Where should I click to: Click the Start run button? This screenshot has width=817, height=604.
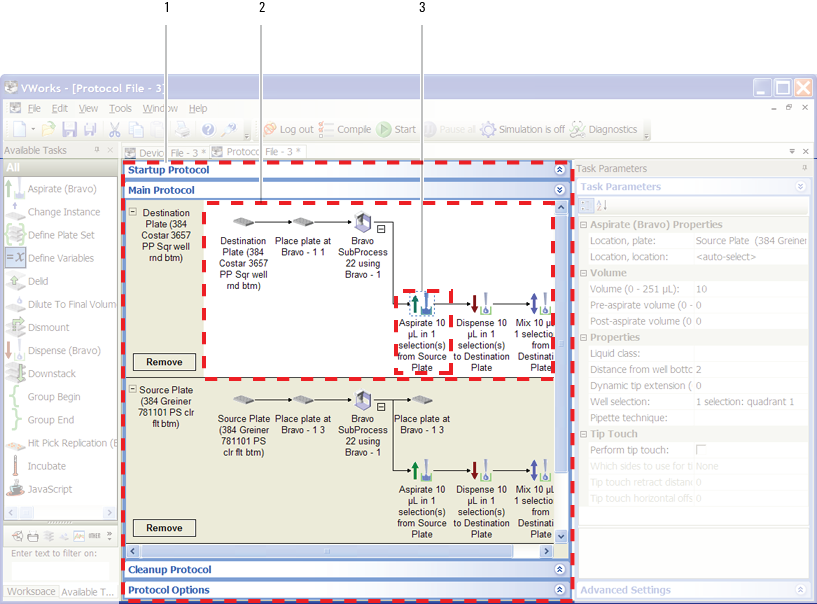[x=396, y=129]
